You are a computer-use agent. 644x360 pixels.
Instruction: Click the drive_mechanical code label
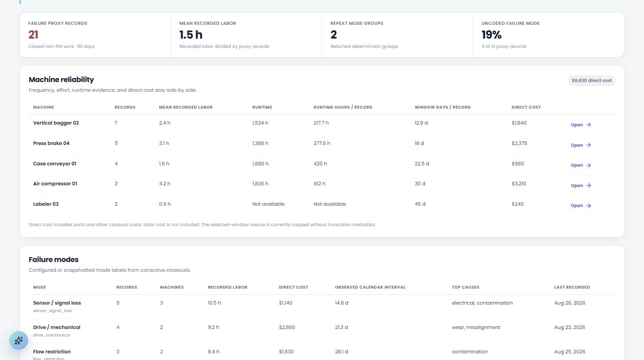51,335
